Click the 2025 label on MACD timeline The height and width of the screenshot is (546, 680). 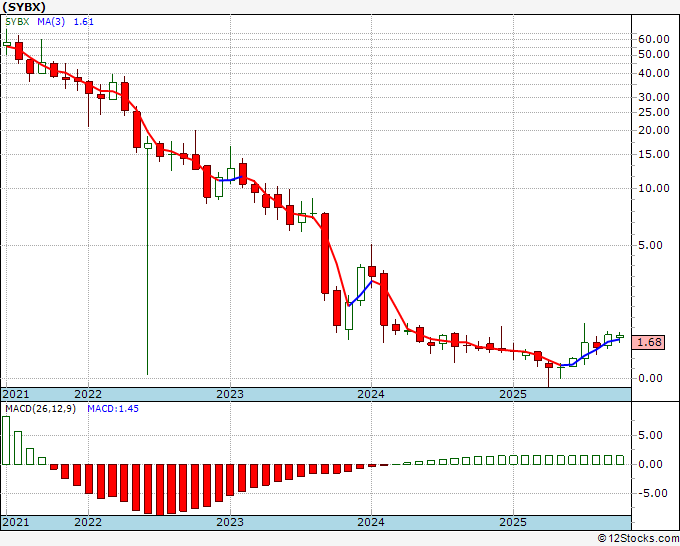513,522
